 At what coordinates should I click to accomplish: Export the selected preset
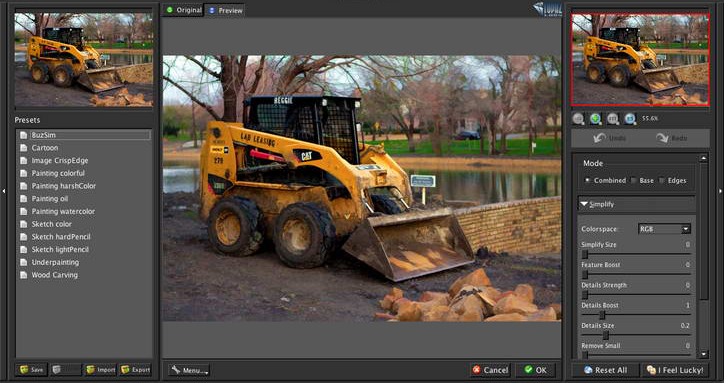[x=135, y=370]
